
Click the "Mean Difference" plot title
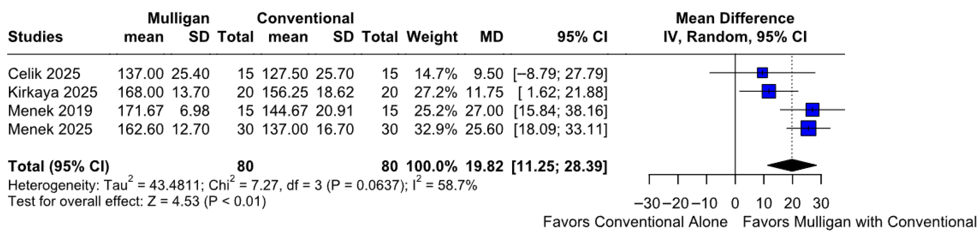point(735,18)
